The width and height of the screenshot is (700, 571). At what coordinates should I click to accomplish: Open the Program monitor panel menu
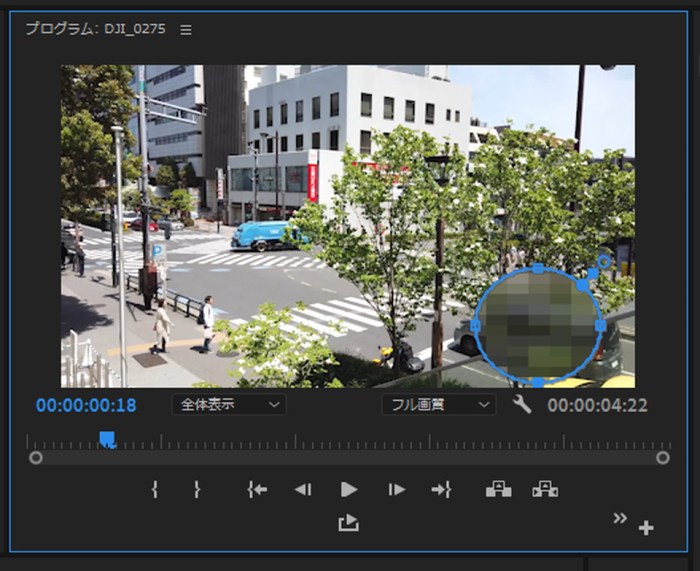[186, 30]
